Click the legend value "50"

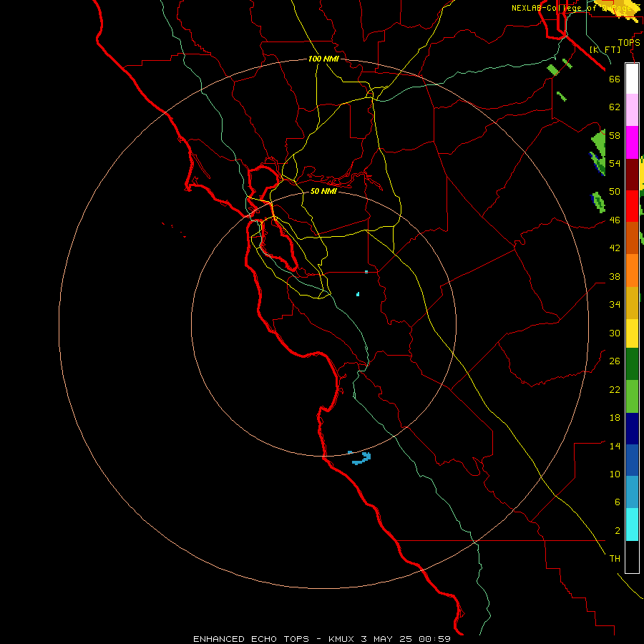pos(615,192)
